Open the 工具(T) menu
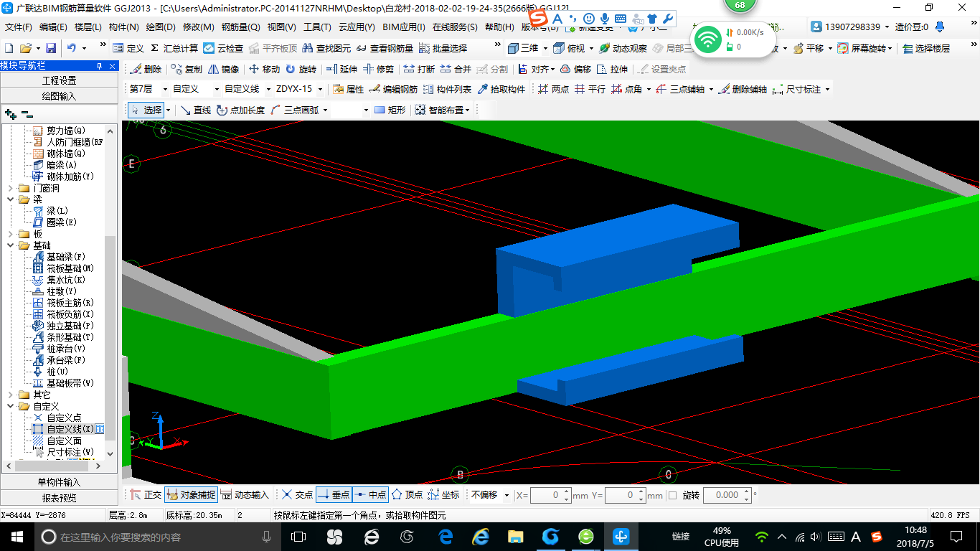This screenshot has width=980, height=551. point(317,27)
